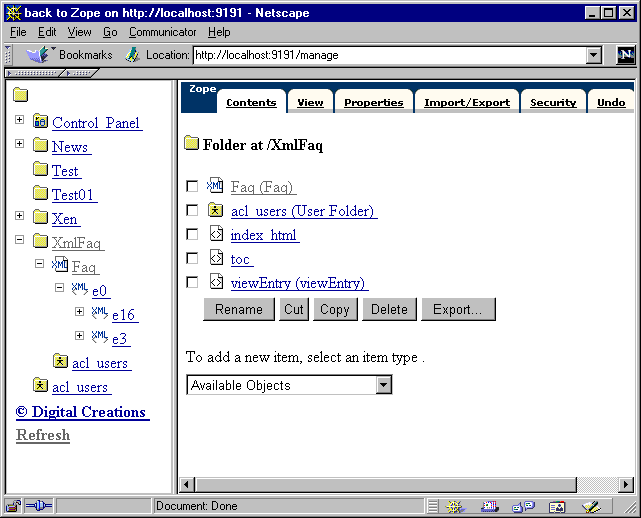Switch to the Properties tab
641x518 pixels.
374,102
